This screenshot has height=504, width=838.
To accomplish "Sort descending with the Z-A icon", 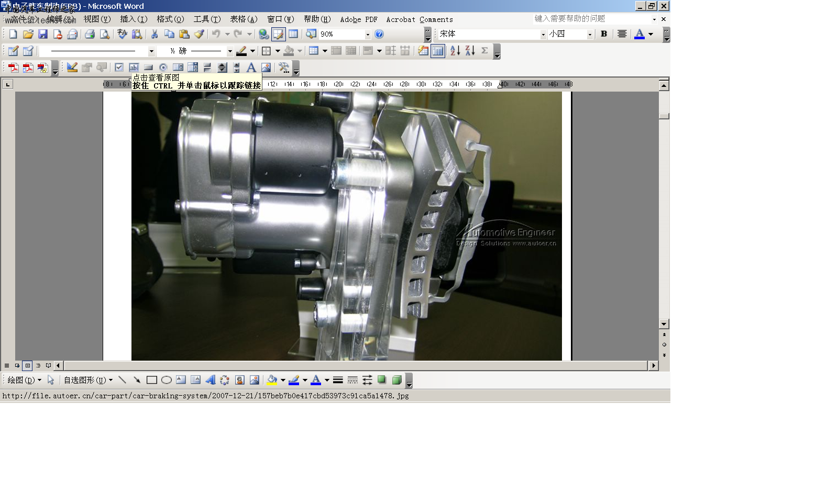I will (470, 51).
